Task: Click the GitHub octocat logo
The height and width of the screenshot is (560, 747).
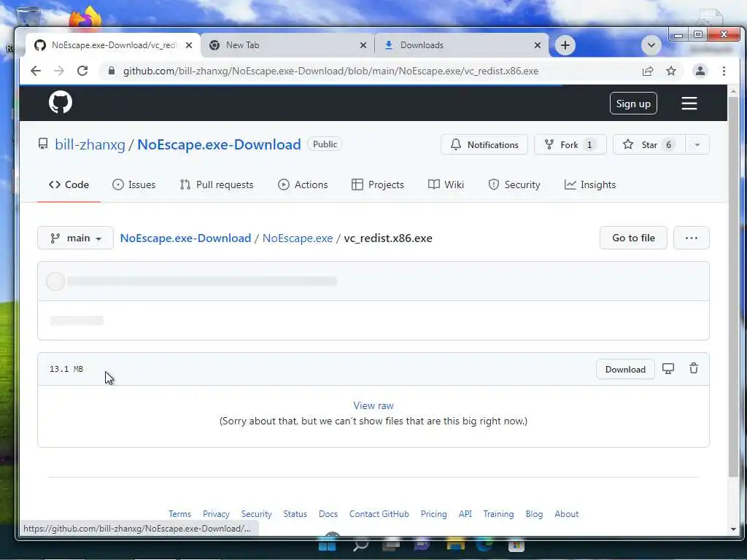Action: [x=61, y=102]
